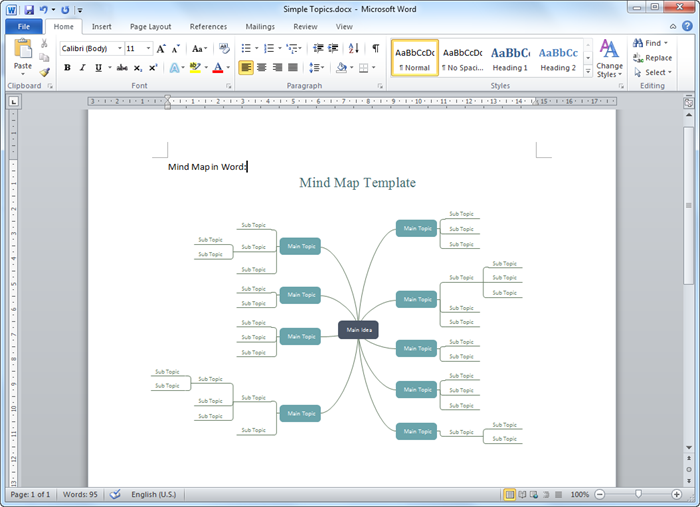
Task: Click the Grow Font icon
Action: click(x=161, y=48)
